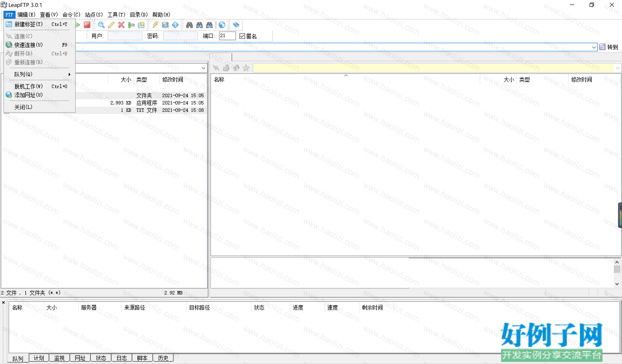This screenshot has width=622, height=364.
Task: Click log pane scroll-up arrow
Action: (x=617, y=262)
